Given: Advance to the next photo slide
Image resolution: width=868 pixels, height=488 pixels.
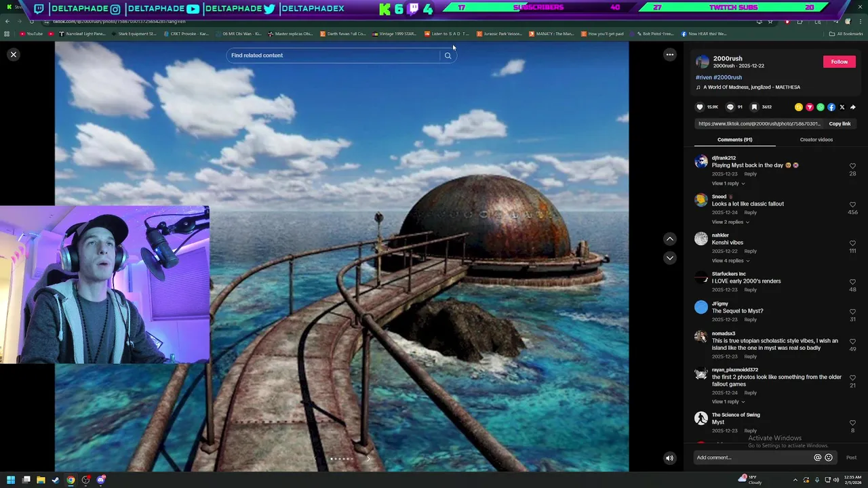Looking at the screenshot, I should tap(368, 459).
